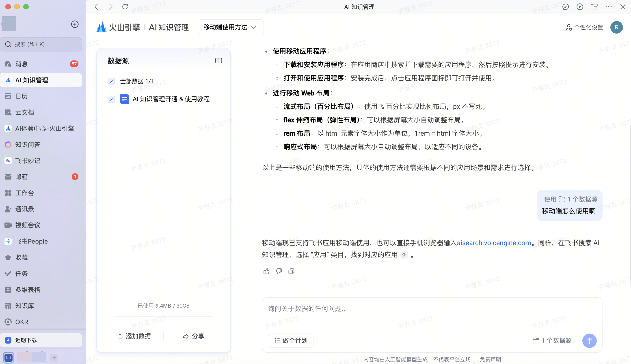Viewport: 631px width, 364px height.
Task: Uncheck the 全部数据 checkbox
Action: [111, 81]
